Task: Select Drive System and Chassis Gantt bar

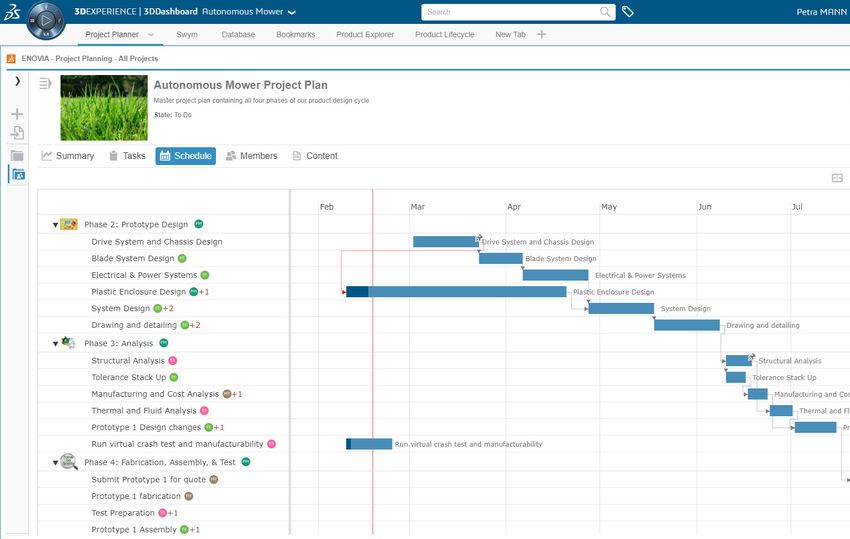Action: click(x=446, y=242)
